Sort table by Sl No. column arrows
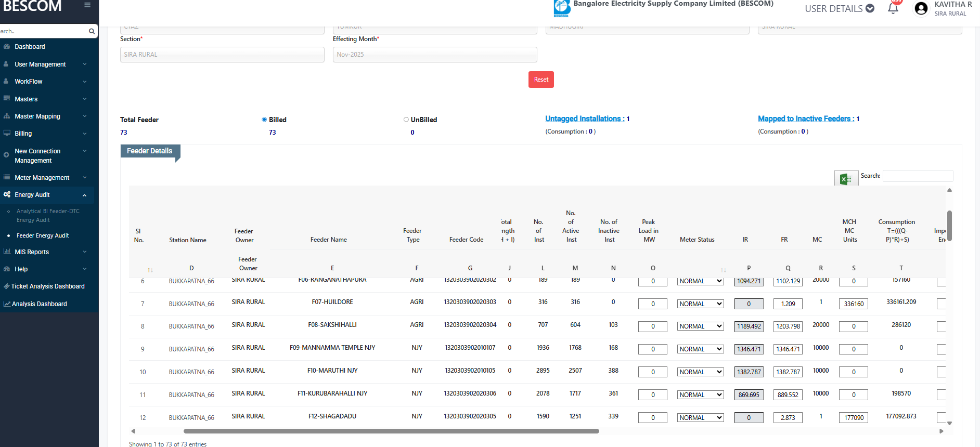This screenshot has height=447, width=980. [x=150, y=270]
